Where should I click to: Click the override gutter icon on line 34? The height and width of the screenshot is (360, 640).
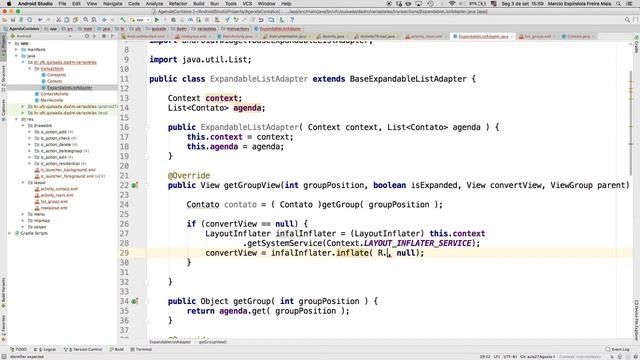click(x=134, y=301)
